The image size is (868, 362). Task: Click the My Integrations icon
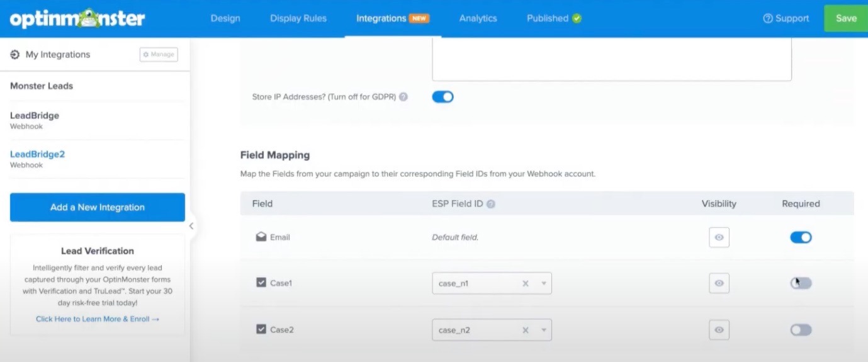[x=15, y=55]
